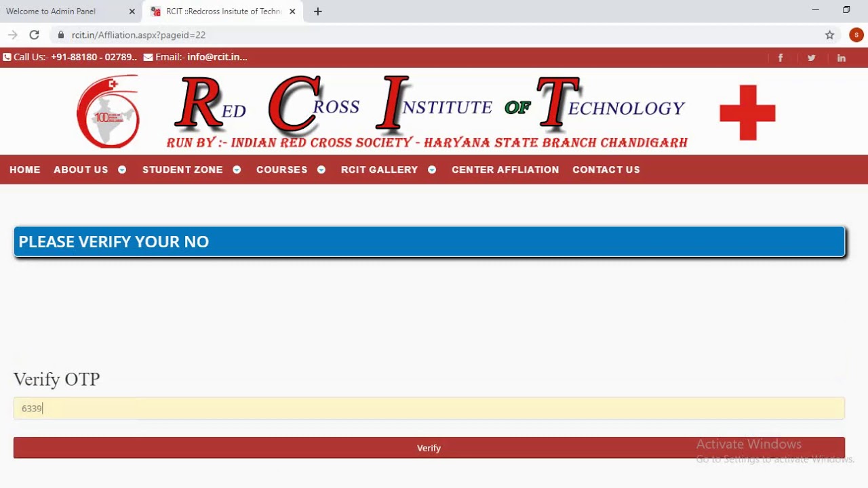Open the Chrome profile avatar

coord(856,35)
